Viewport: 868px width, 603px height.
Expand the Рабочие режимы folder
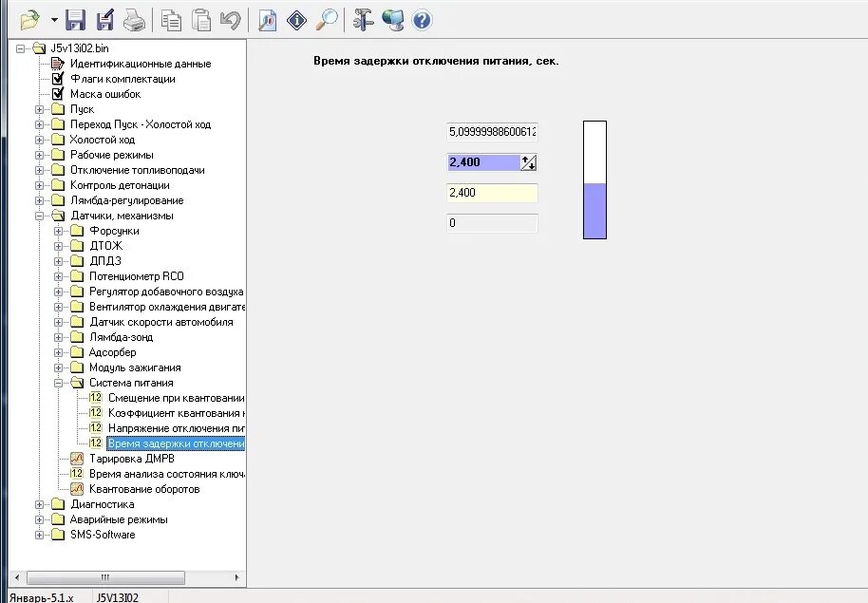[39, 155]
